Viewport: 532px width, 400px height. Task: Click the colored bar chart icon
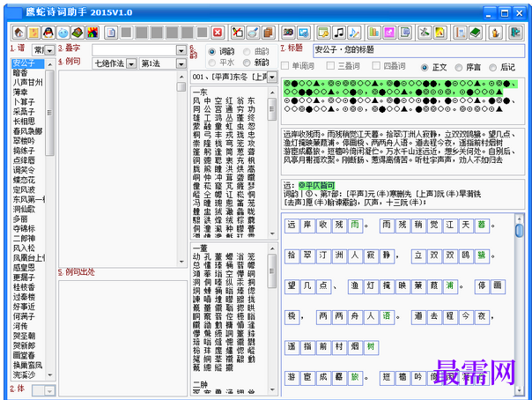tap(373, 33)
